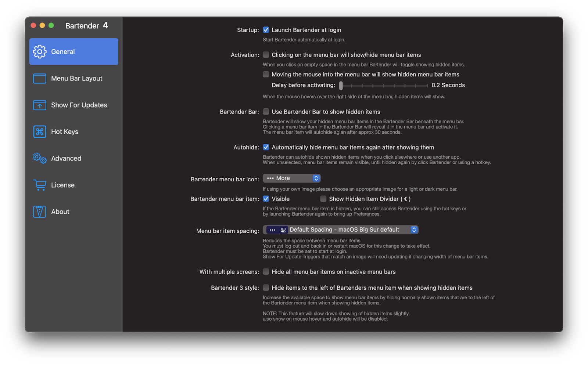Click the "Start Bartender automatically at login." description
This screenshot has width=588, height=365.
click(x=304, y=40)
